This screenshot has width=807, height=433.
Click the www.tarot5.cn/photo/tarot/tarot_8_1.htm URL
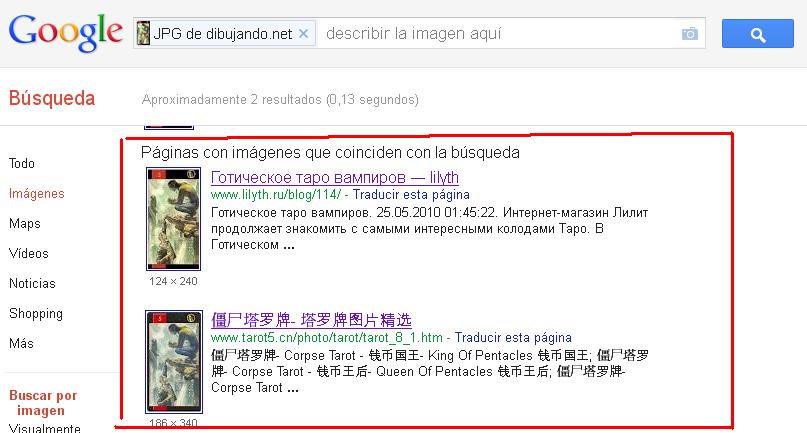tap(327, 338)
